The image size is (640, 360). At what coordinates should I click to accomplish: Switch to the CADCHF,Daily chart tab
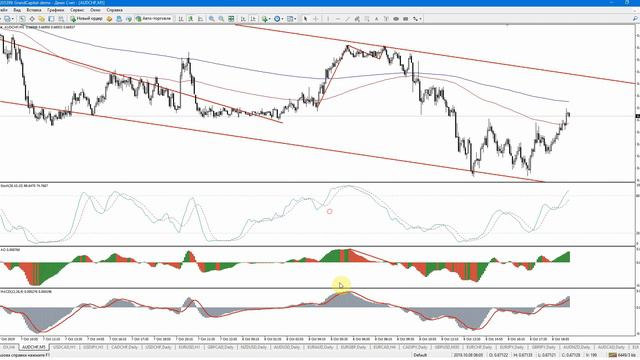124,347
